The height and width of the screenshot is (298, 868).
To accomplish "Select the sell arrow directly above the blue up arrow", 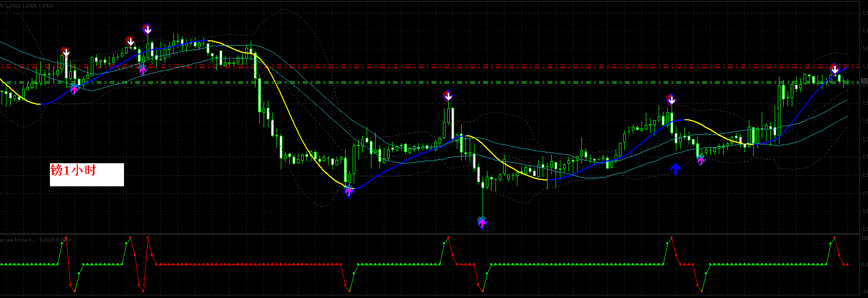I will point(671,99).
